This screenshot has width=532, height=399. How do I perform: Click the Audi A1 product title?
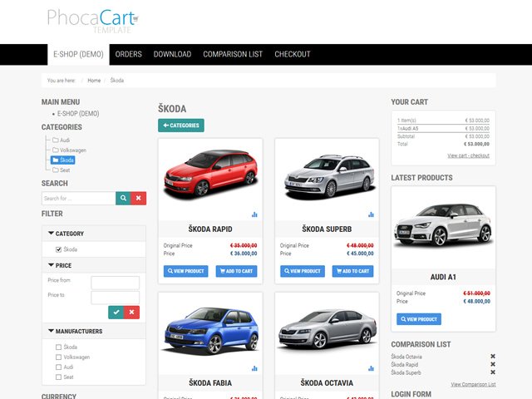pyautogui.click(x=443, y=277)
